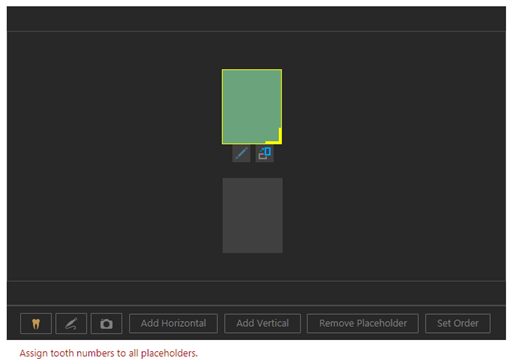The width and height of the screenshot is (513, 362).
Task: Select the green highlighted placeholder
Action: coord(252,107)
